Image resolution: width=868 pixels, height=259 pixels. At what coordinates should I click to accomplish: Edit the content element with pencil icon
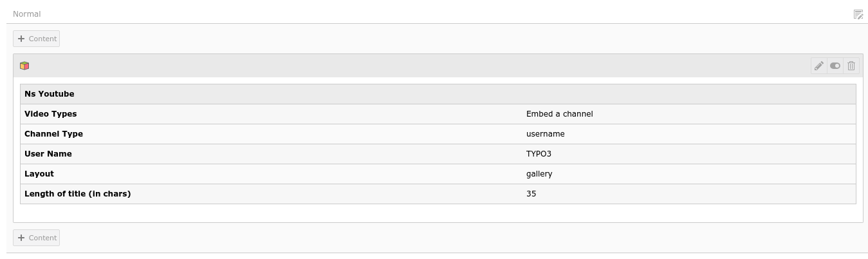coord(818,66)
